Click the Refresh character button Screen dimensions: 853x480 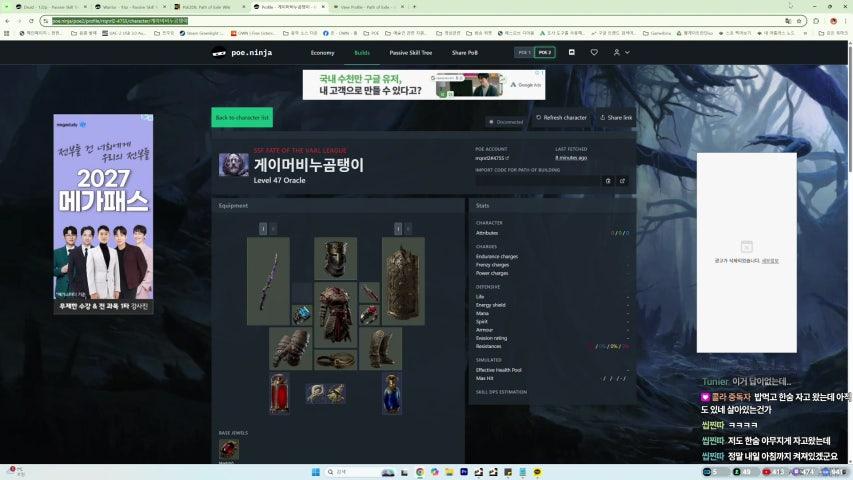pyautogui.click(x=561, y=118)
